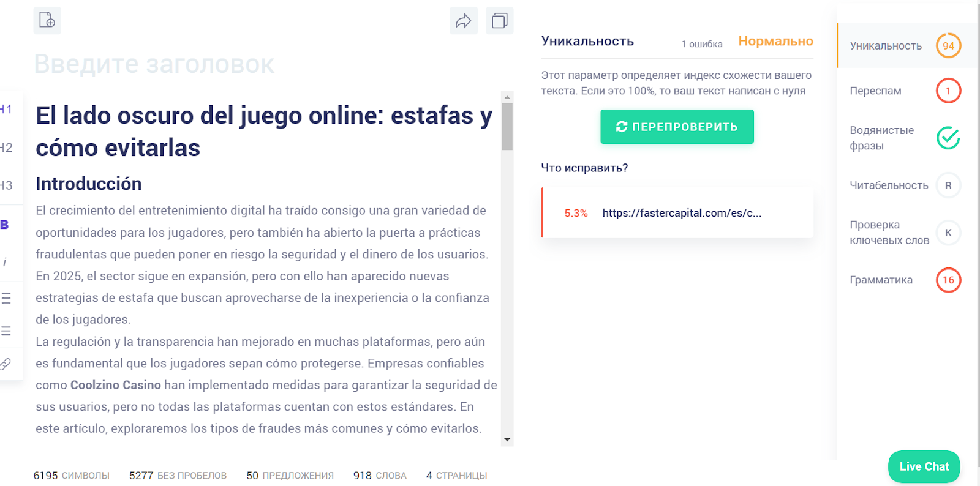980x486 pixels.
Task: Open Проверка ключевых слов section
Action: tap(889, 233)
